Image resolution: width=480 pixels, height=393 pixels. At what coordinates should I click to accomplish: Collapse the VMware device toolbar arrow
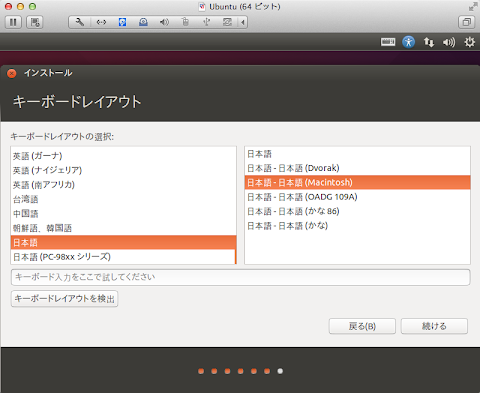[x=243, y=22]
